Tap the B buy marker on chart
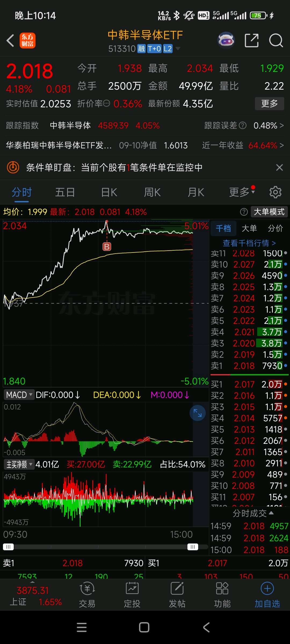Image resolution: width=290 pixels, height=644 pixels. point(107,246)
